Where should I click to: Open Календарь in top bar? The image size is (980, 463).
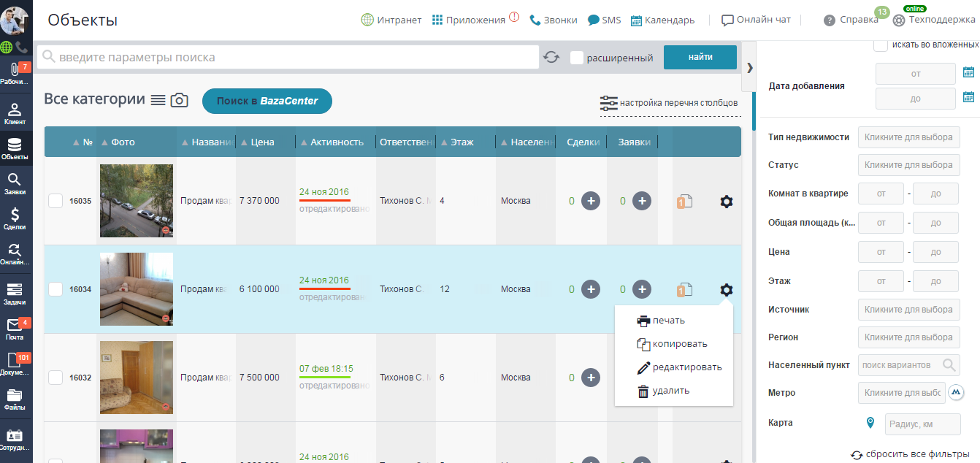click(x=663, y=20)
